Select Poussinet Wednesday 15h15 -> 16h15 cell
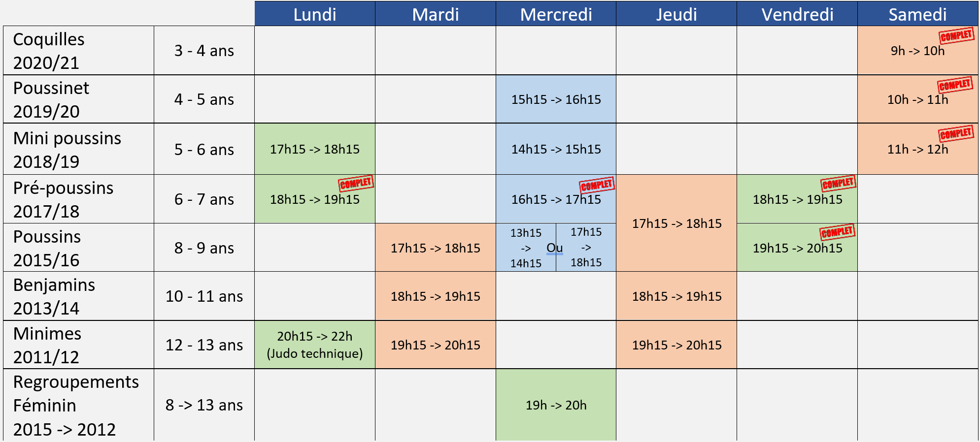 pyautogui.click(x=556, y=99)
